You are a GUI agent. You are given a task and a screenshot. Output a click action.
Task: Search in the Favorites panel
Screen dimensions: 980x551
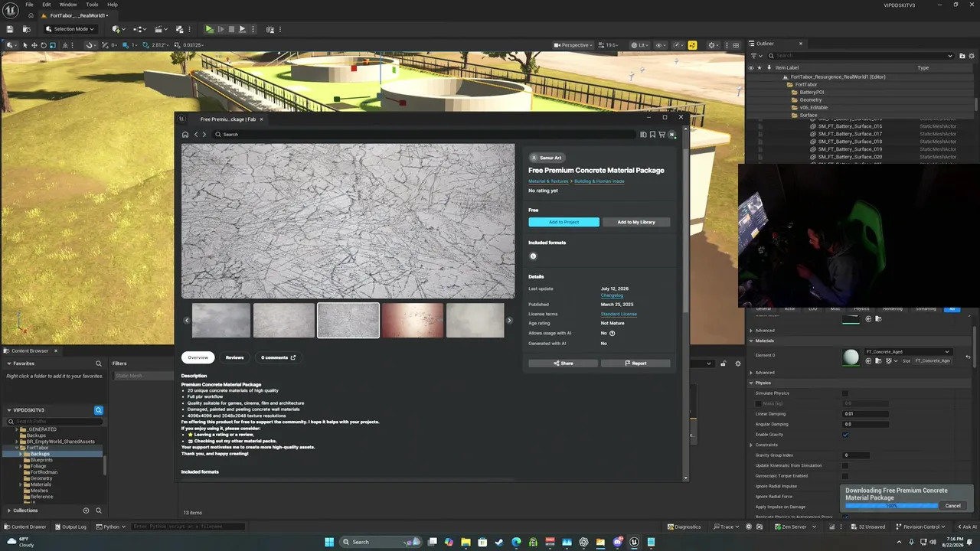(98, 364)
